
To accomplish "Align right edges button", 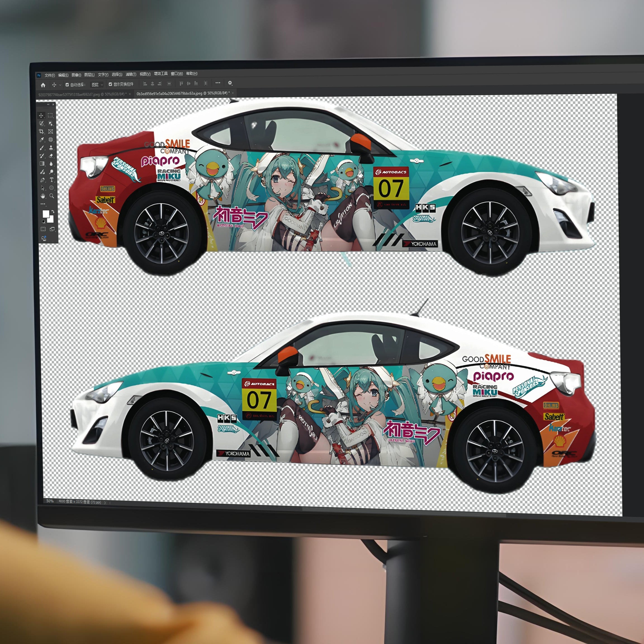I will pos(160,84).
